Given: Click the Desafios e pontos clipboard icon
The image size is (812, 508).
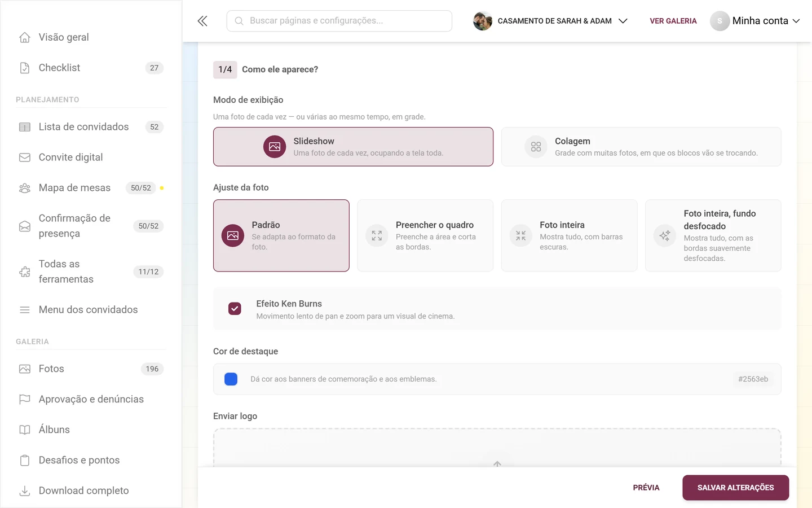Looking at the screenshot, I should pos(25,461).
